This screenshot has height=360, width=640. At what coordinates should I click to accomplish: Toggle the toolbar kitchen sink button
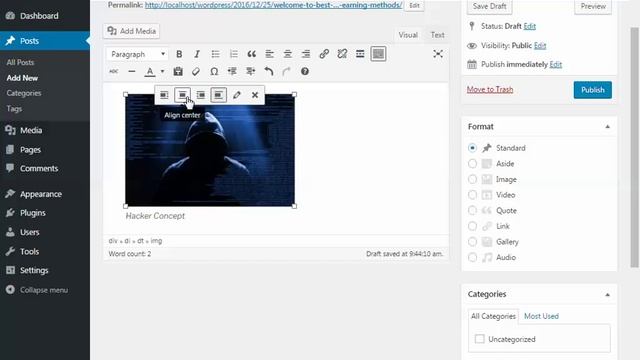pyautogui.click(x=378, y=54)
